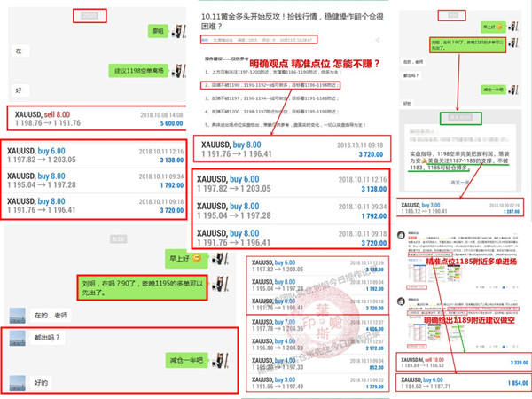
Task: Click the share icon in the article header
Action: pyautogui.click(x=378, y=40)
